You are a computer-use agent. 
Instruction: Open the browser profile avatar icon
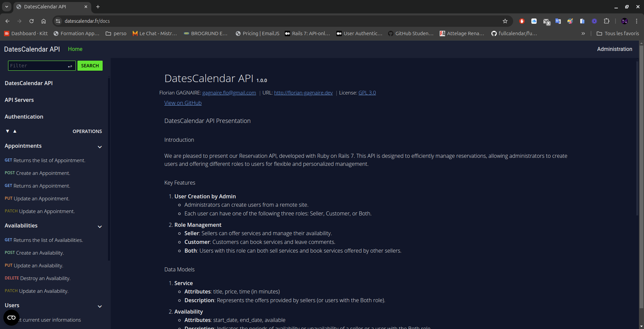(625, 21)
